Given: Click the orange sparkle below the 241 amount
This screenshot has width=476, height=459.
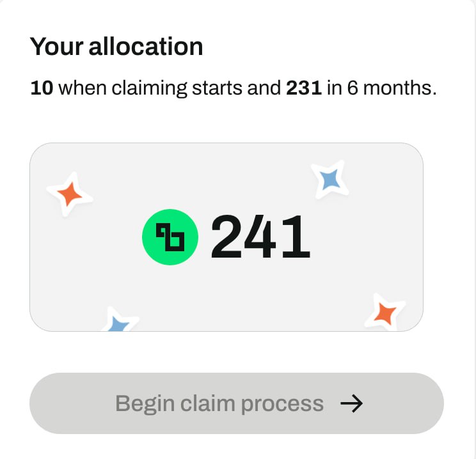Looking at the screenshot, I should point(385,313).
